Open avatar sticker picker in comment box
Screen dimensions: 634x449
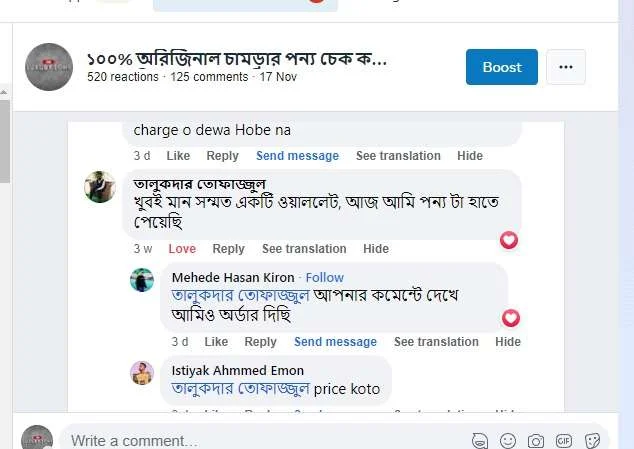tap(480, 441)
